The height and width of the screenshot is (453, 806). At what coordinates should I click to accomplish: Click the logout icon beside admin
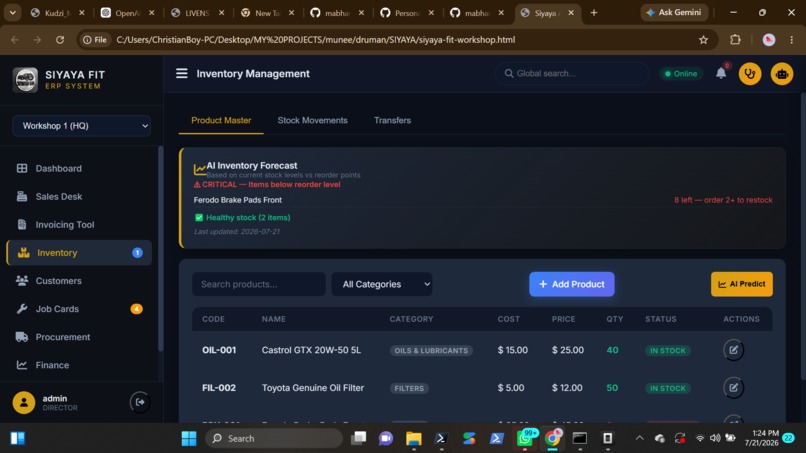[x=140, y=402]
